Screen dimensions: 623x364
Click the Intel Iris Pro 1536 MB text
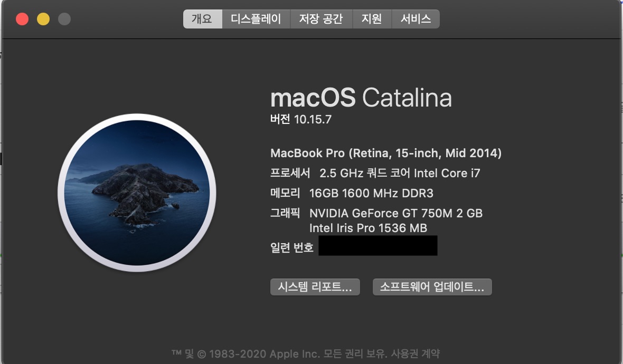click(x=368, y=228)
